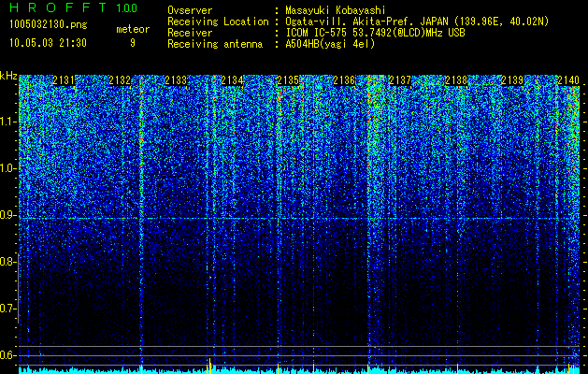Click the 'Receiving Location' label

218,22
